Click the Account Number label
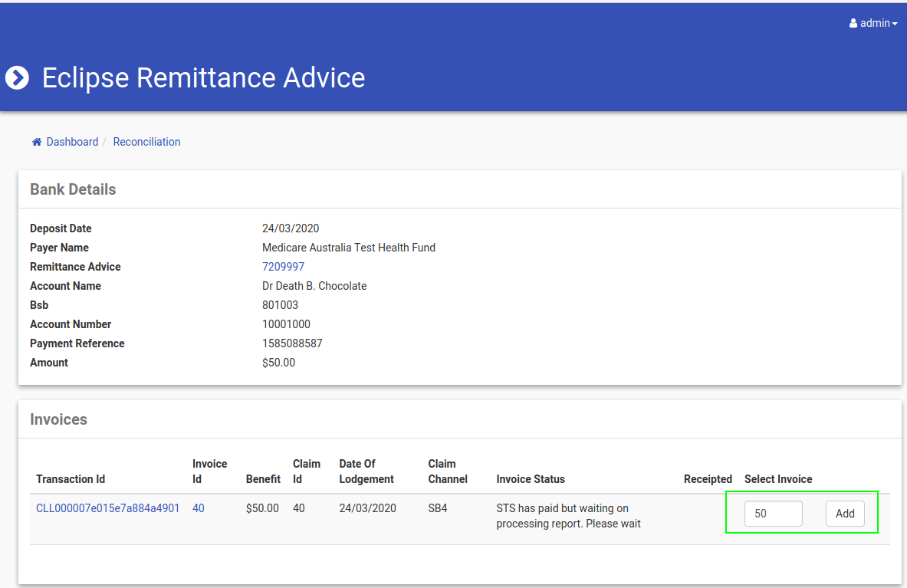The image size is (907, 588). 71,324
